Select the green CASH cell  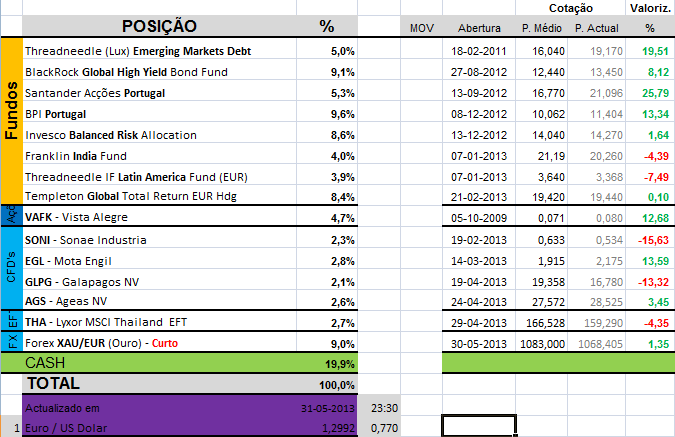tap(159, 363)
